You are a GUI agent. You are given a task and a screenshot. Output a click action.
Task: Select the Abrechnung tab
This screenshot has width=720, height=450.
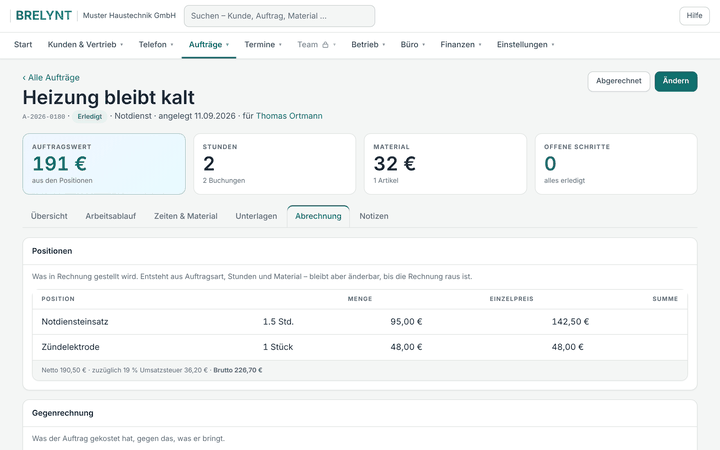[318, 216]
